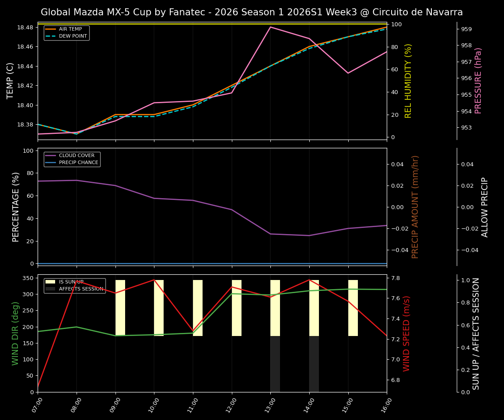The image size is (504, 420).
Task: Click the chart title mentioning Circuito de Navarra
Action: (x=252, y=12)
